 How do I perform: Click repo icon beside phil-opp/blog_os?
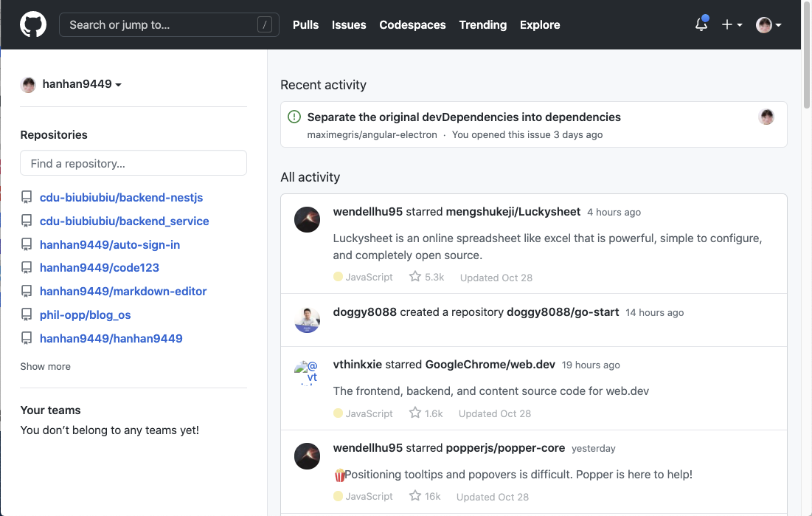coord(27,314)
